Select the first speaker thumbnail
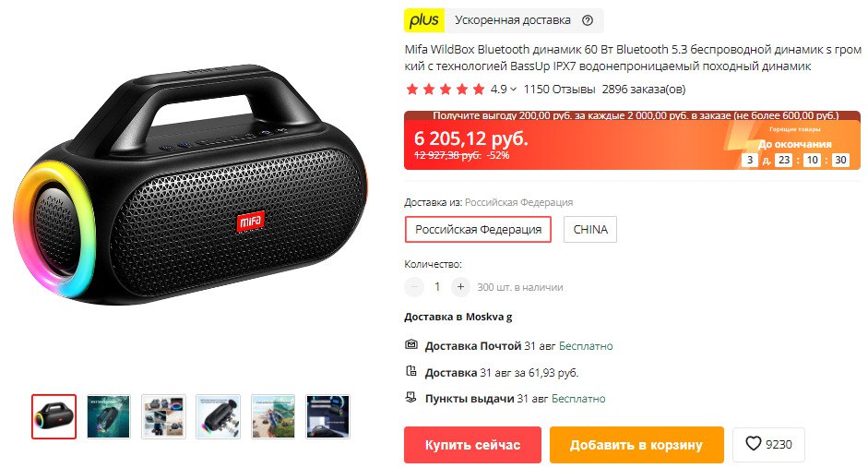The height and width of the screenshot is (468, 868). [54, 416]
